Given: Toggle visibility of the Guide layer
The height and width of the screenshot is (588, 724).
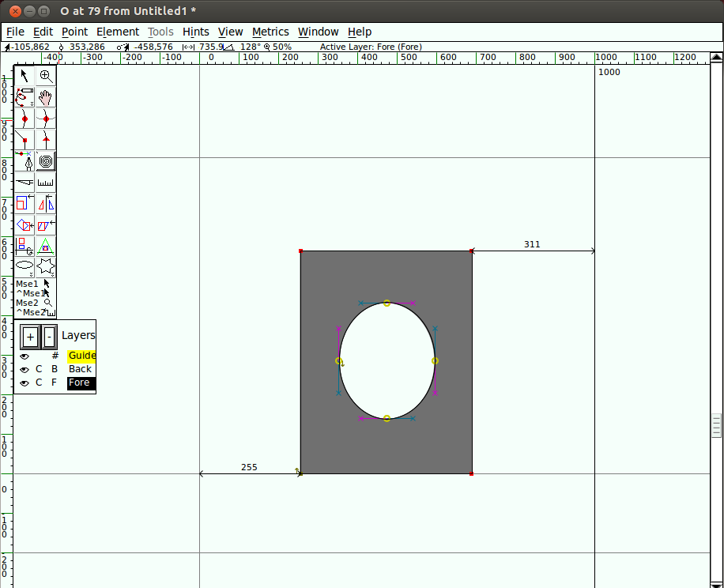Looking at the screenshot, I should point(25,356).
